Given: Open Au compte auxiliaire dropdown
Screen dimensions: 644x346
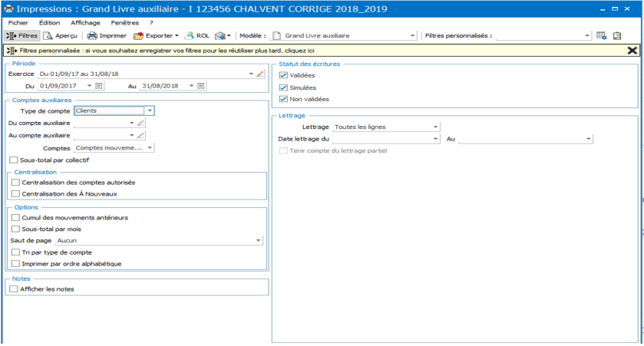Looking at the screenshot, I should point(131,135).
